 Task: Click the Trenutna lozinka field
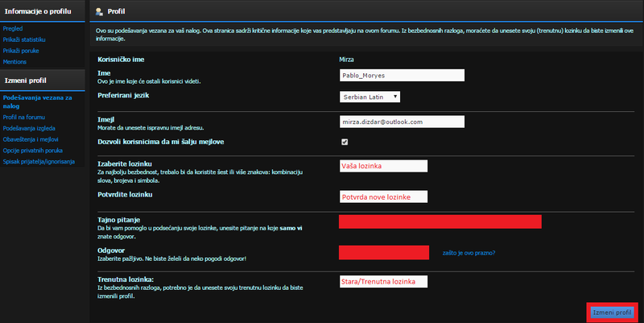383,282
